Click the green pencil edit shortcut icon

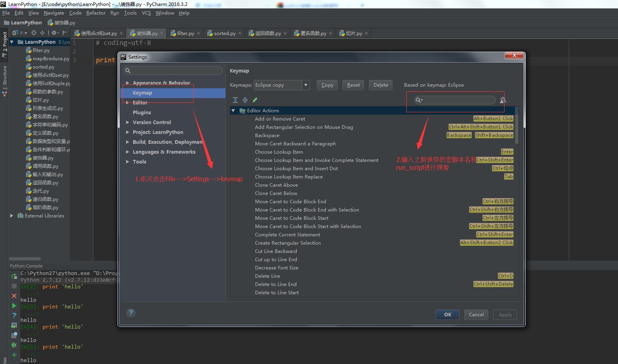point(255,100)
